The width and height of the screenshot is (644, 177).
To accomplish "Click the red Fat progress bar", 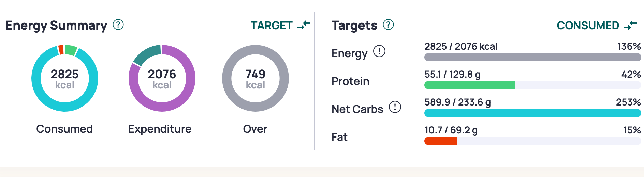I will tap(440, 141).
